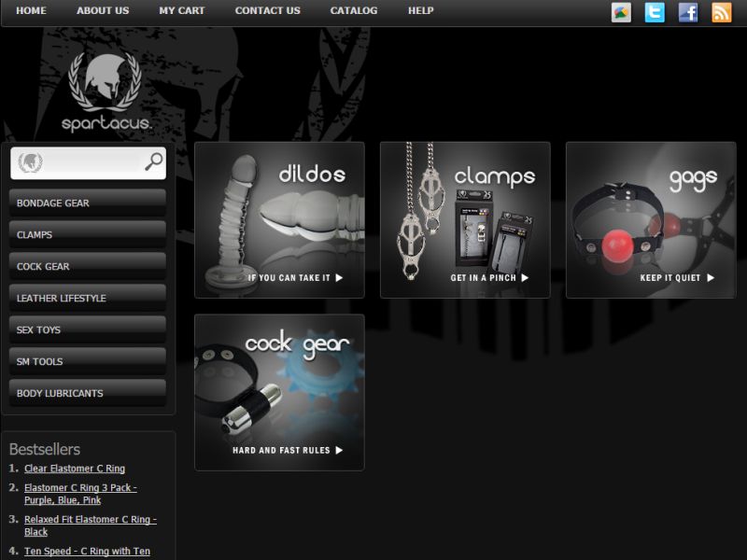This screenshot has width=747, height=560.
Task: Open the Contact Us page
Action: click(267, 11)
